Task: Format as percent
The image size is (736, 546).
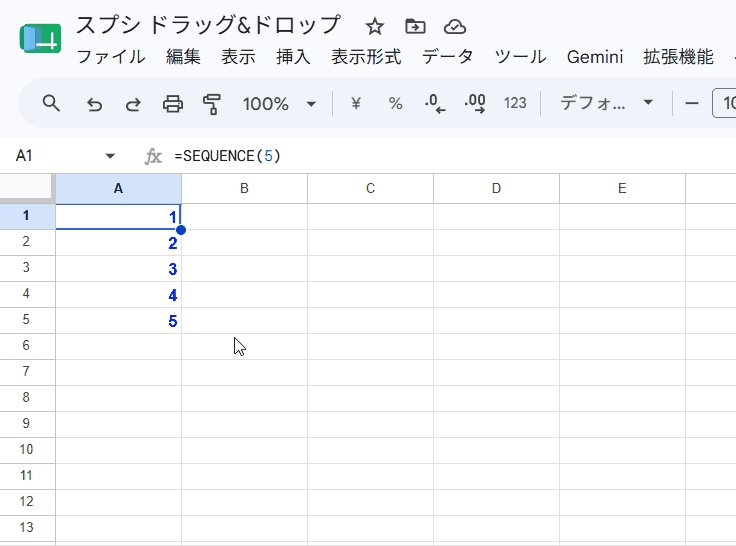Action: pyautogui.click(x=395, y=103)
